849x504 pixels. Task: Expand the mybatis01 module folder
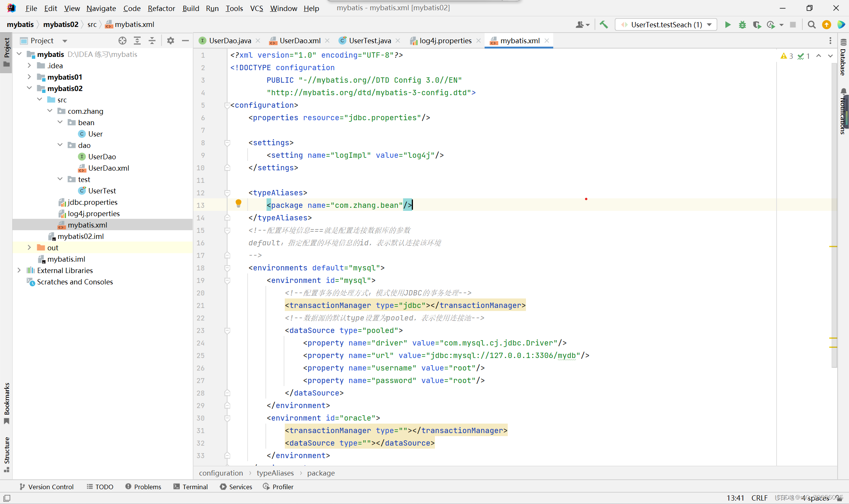[29, 77]
